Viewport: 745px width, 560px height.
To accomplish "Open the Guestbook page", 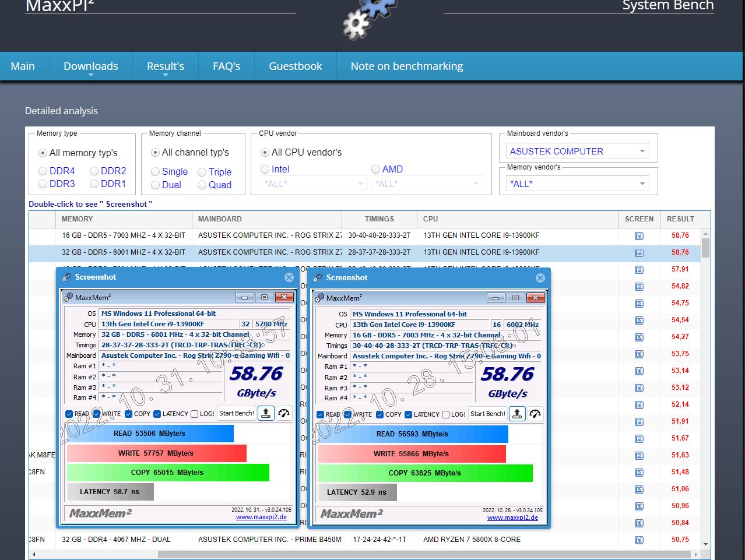I will tap(296, 66).
